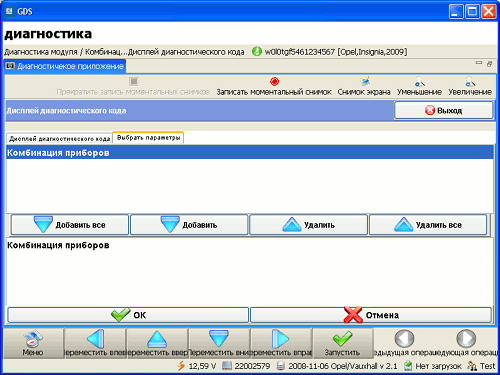
Task: Click the Удалить все button
Action: (428, 225)
